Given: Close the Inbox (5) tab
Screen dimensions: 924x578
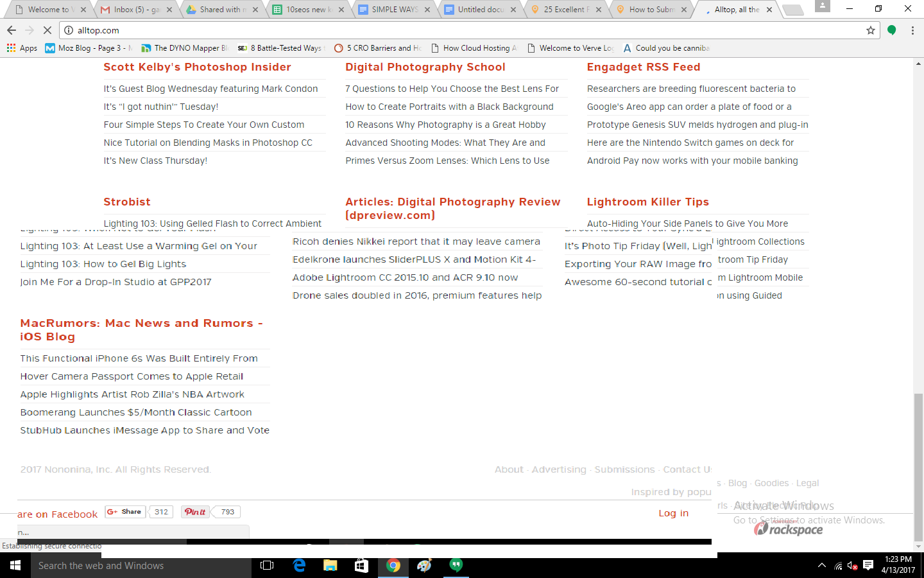Looking at the screenshot, I should (169, 10).
